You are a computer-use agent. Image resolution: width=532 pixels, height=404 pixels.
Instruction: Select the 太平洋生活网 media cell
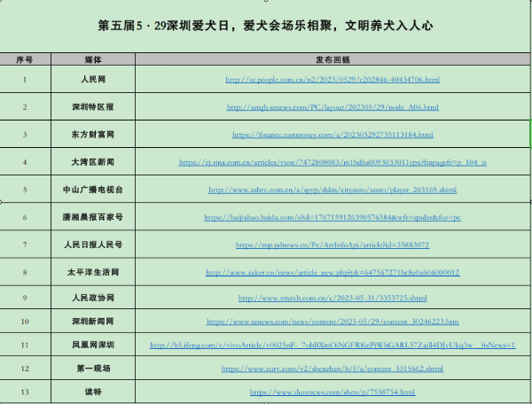click(x=93, y=272)
